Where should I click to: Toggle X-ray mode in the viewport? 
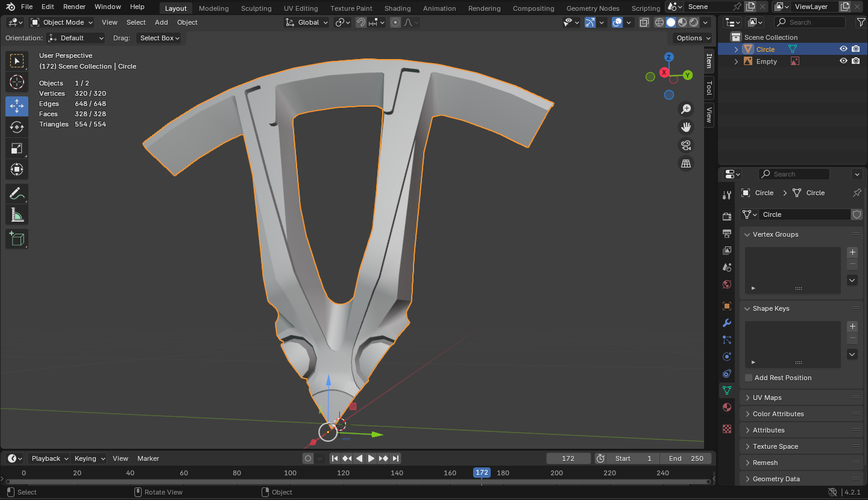(x=644, y=22)
